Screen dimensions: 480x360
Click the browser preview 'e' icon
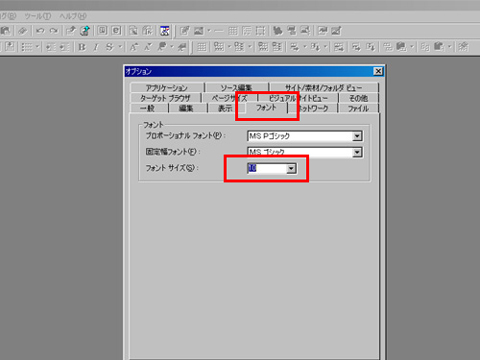click(116, 31)
